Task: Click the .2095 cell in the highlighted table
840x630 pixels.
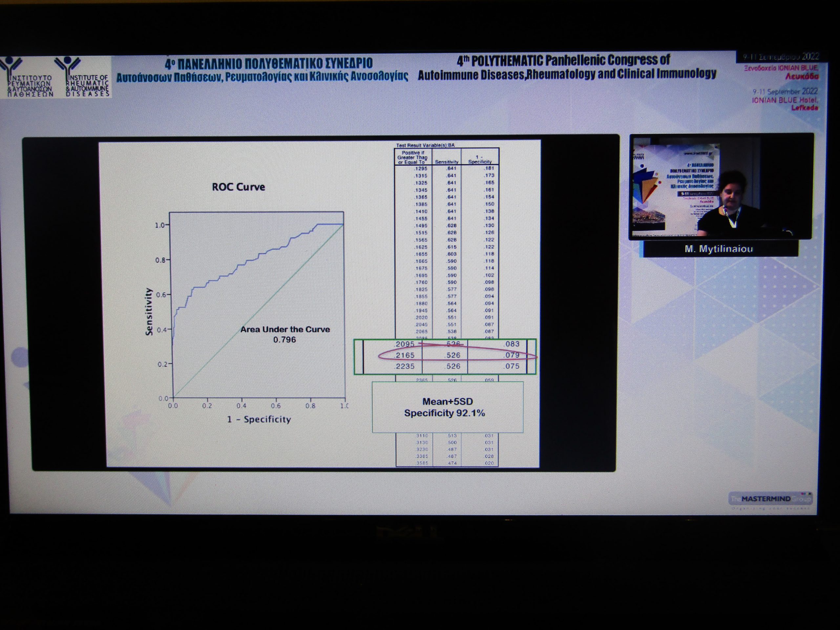Action: click(405, 344)
